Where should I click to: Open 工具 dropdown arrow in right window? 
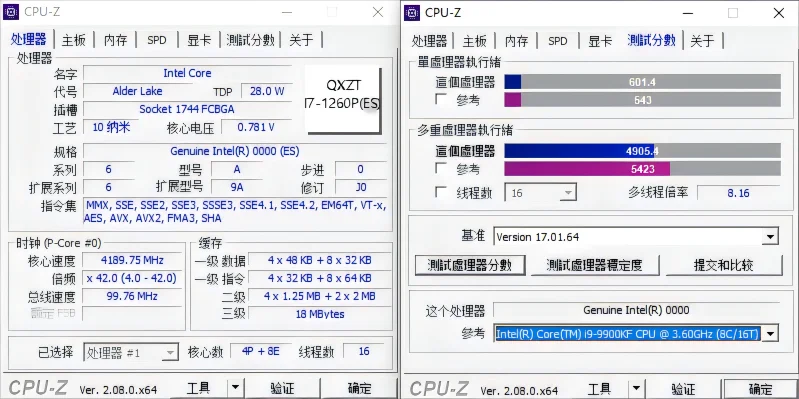click(636, 389)
